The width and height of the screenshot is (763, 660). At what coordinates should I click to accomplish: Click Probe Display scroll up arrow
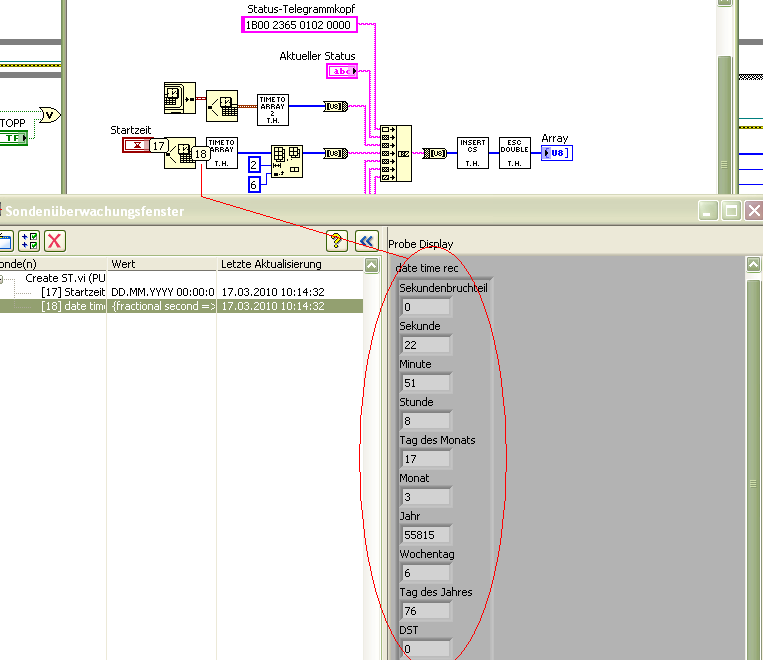(753, 265)
